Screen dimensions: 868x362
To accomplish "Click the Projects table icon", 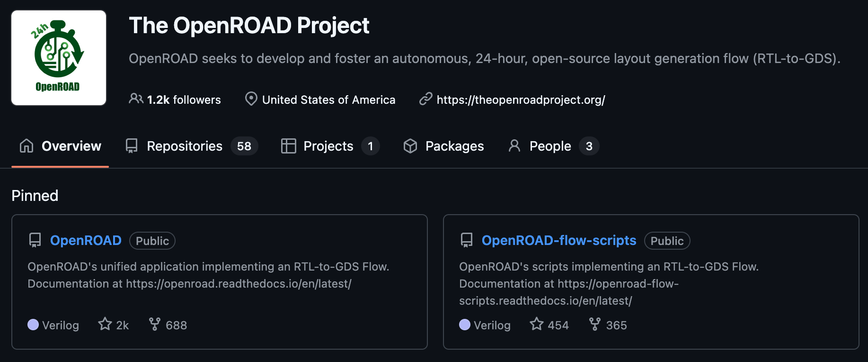I will click(288, 146).
